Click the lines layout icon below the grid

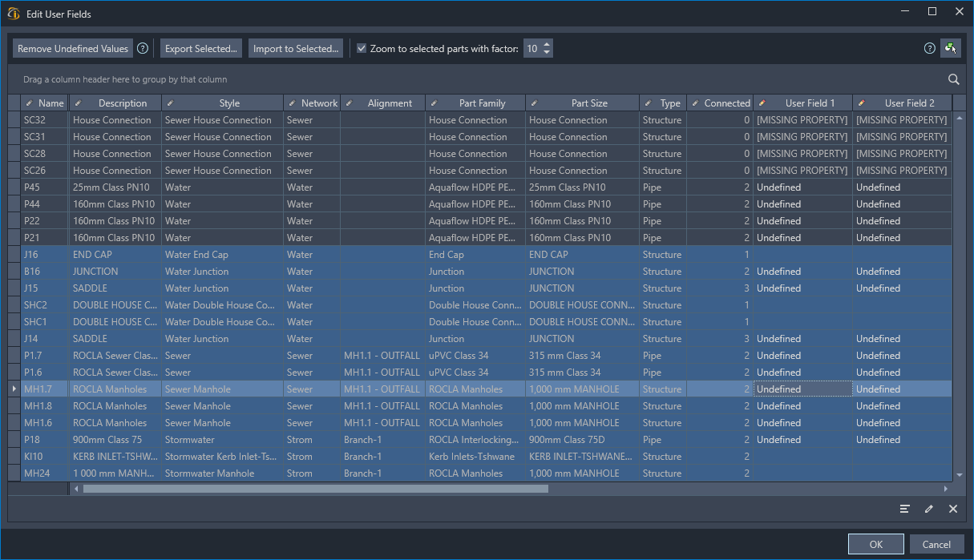[905, 509]
